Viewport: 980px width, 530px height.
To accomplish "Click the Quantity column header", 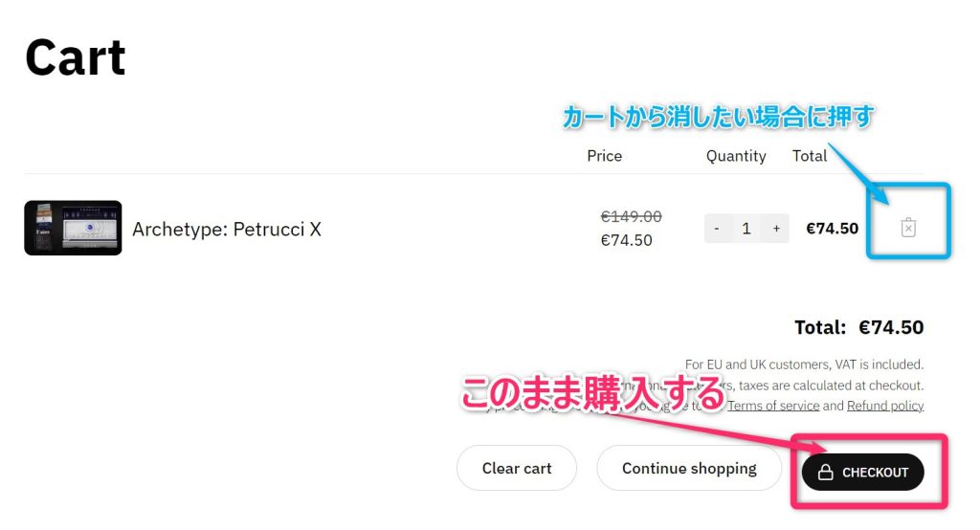I will 736,156.
